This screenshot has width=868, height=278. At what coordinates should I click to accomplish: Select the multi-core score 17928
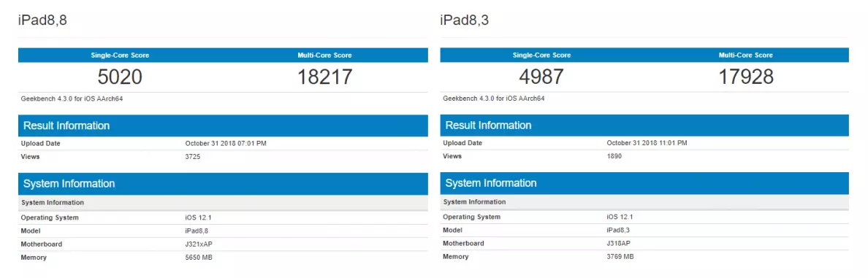click(746, 77)
